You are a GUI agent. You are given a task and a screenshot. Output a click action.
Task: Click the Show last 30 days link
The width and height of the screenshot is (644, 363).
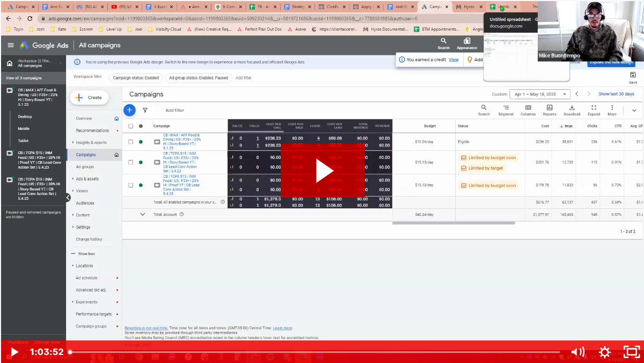pos(616,94)
